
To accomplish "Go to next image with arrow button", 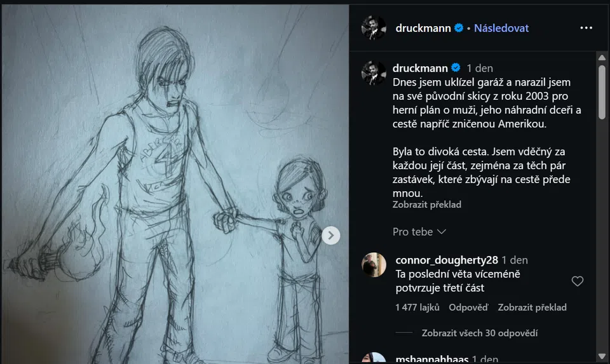I will pos(330,235).
